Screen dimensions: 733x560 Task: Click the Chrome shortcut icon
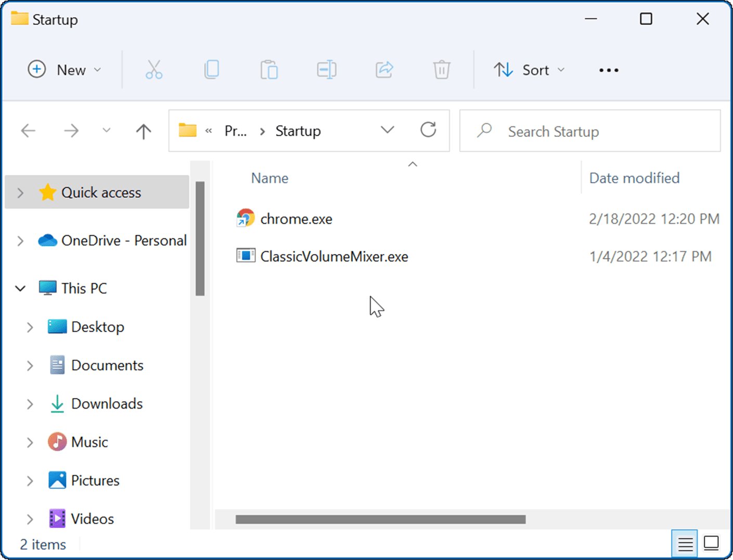[x=246, y=218]
